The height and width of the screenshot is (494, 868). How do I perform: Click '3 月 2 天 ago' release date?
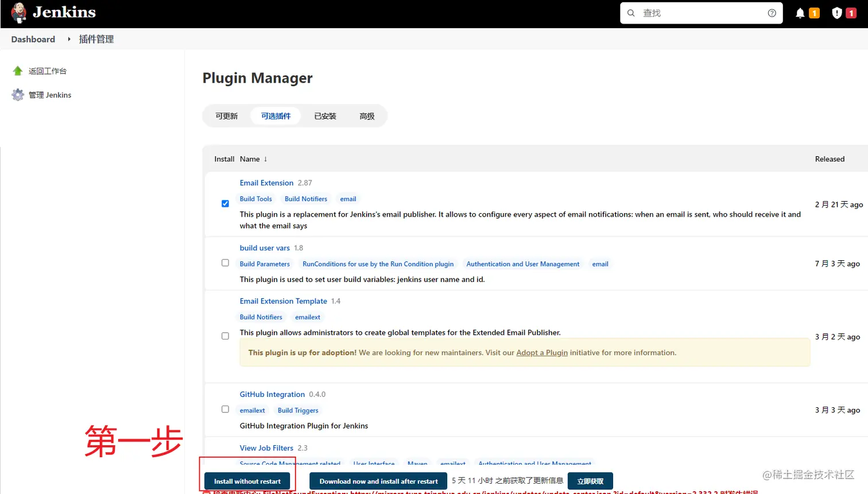[837, 337]
